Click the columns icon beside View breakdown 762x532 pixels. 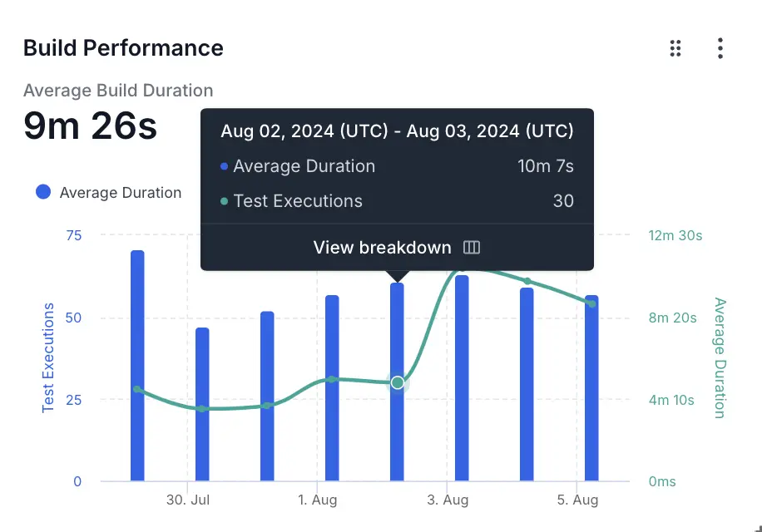472,248
